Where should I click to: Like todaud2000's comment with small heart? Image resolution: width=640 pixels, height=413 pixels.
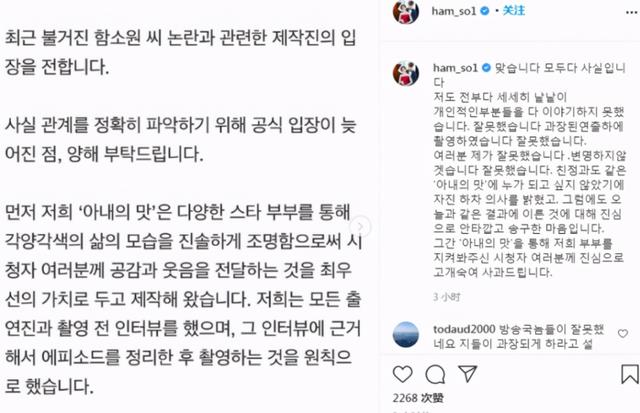[623, 334]
